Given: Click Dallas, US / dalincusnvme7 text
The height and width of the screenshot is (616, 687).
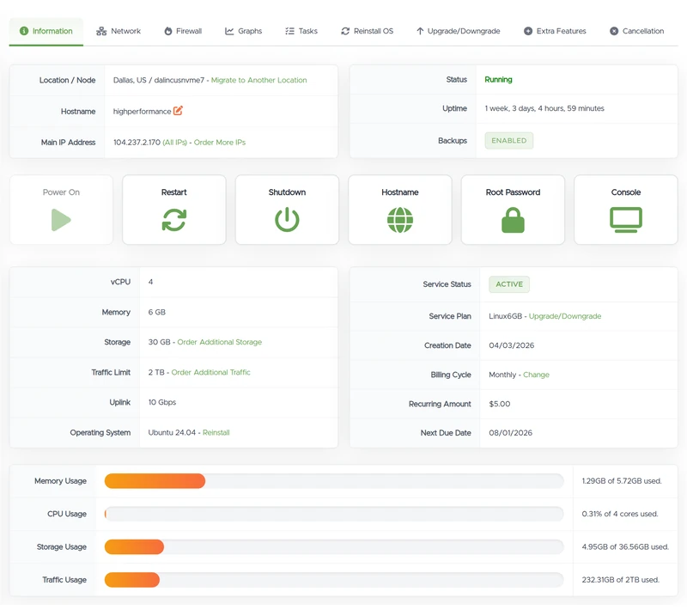Looking at the screenshot, I should click(159, 80).
